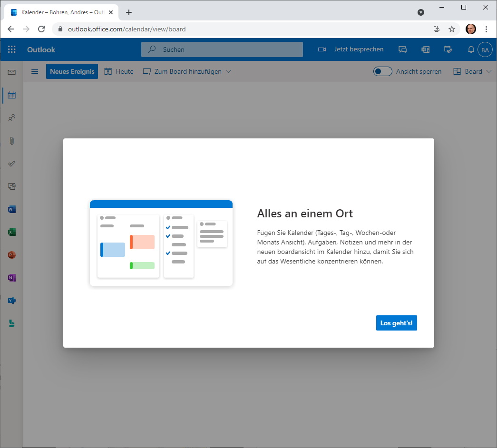This screenshot has height=448, width=497.
Task: Open the PowerPoint app icon
Action: [12, 255]
